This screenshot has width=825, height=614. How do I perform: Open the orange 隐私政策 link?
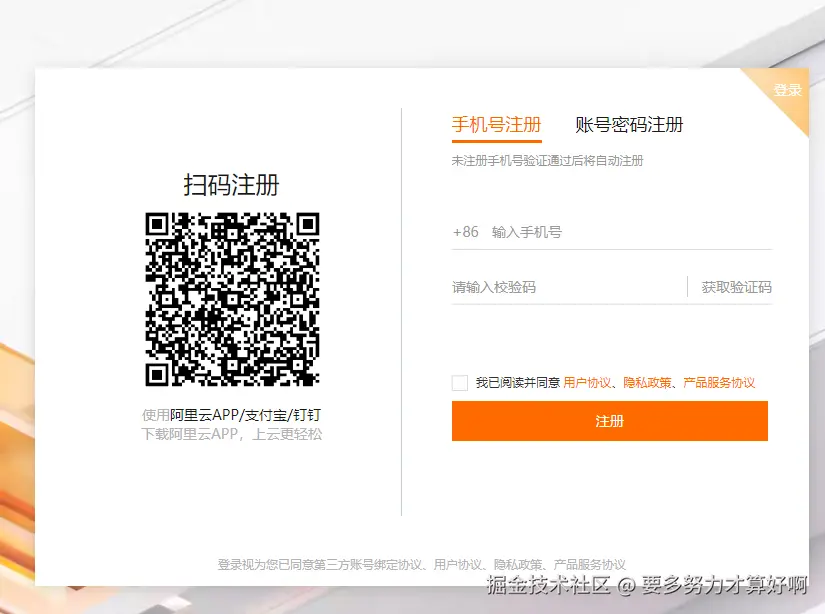[647, 383]
